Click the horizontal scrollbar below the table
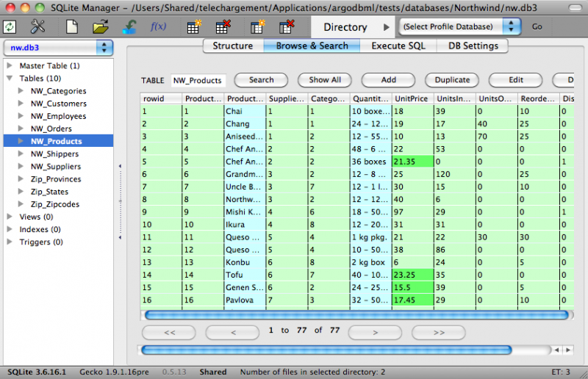The image size is (588, 379). pyautogui.click(x=356, y=315)
